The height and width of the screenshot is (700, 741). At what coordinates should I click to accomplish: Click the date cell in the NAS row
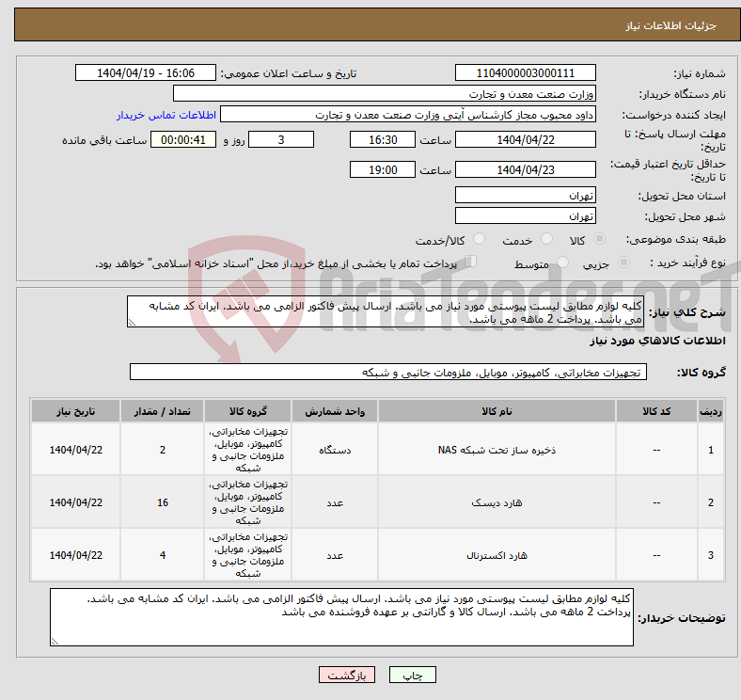pyautogui.click(x=75, y=450)
